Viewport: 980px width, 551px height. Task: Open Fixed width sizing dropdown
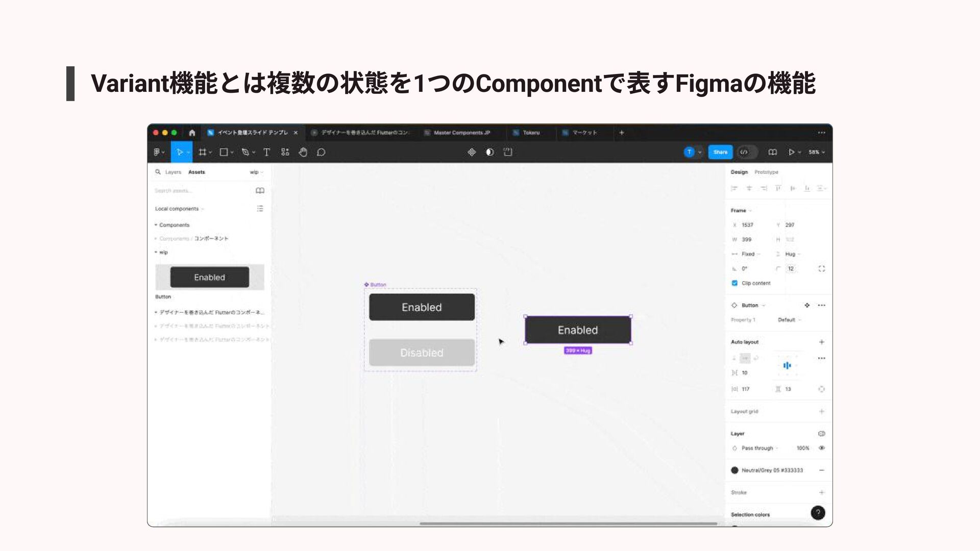[x=750, y=254]
